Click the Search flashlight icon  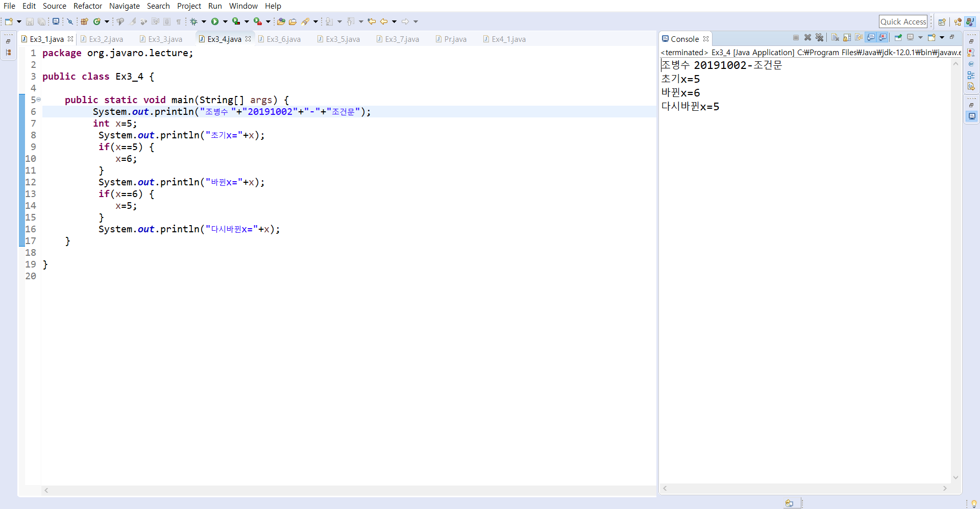pos(305,21)
